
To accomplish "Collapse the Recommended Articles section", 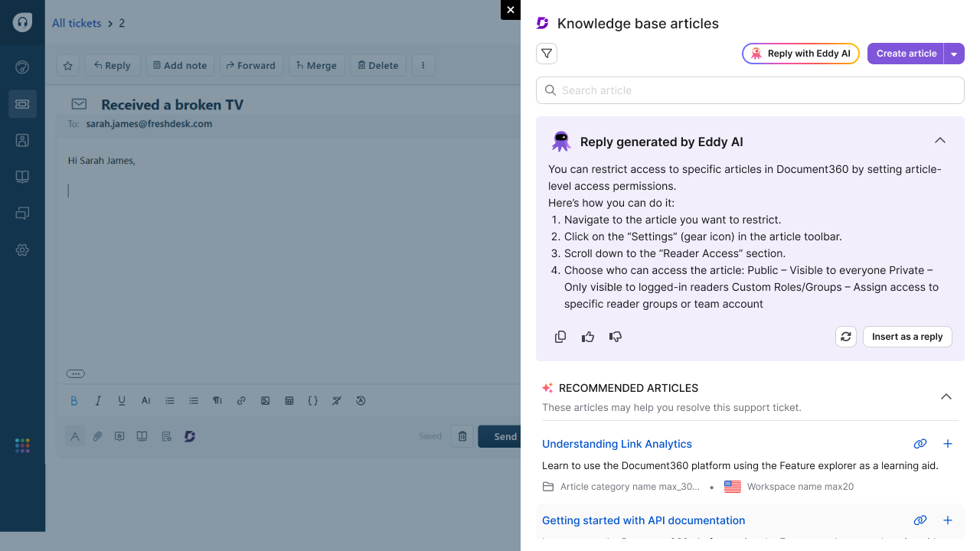I will tap(946, 396).
